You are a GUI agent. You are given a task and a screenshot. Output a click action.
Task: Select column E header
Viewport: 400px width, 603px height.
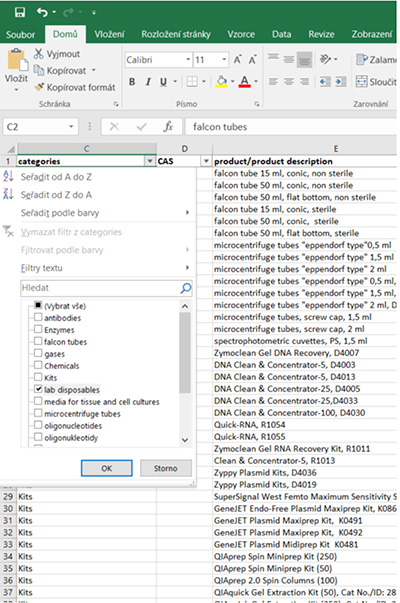click(335, 149)
